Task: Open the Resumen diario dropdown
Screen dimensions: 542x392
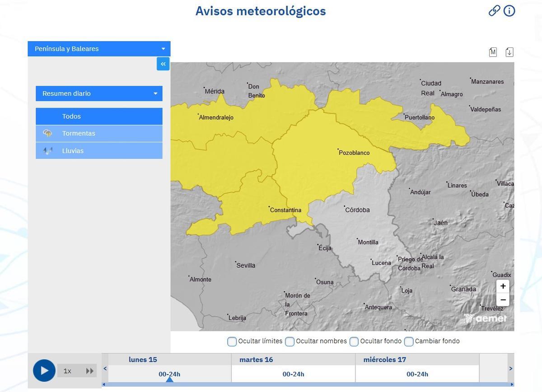Action: click(x=99, y=93)
